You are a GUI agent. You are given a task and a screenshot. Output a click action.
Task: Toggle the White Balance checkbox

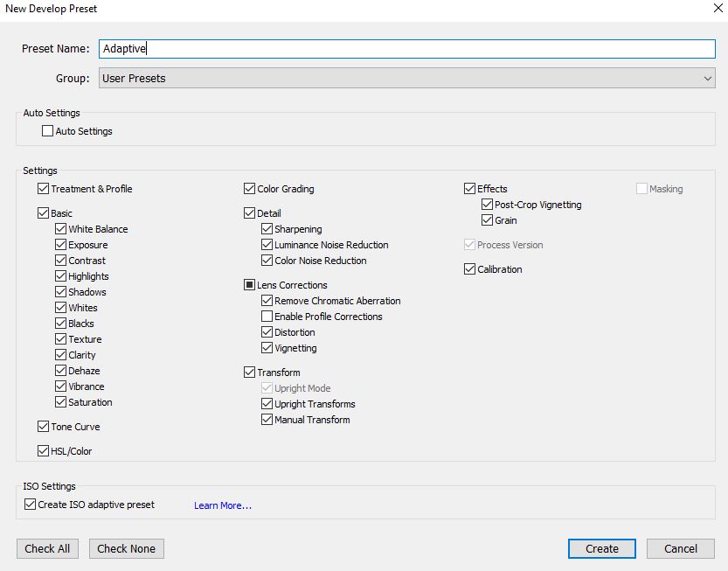point(61,229)
